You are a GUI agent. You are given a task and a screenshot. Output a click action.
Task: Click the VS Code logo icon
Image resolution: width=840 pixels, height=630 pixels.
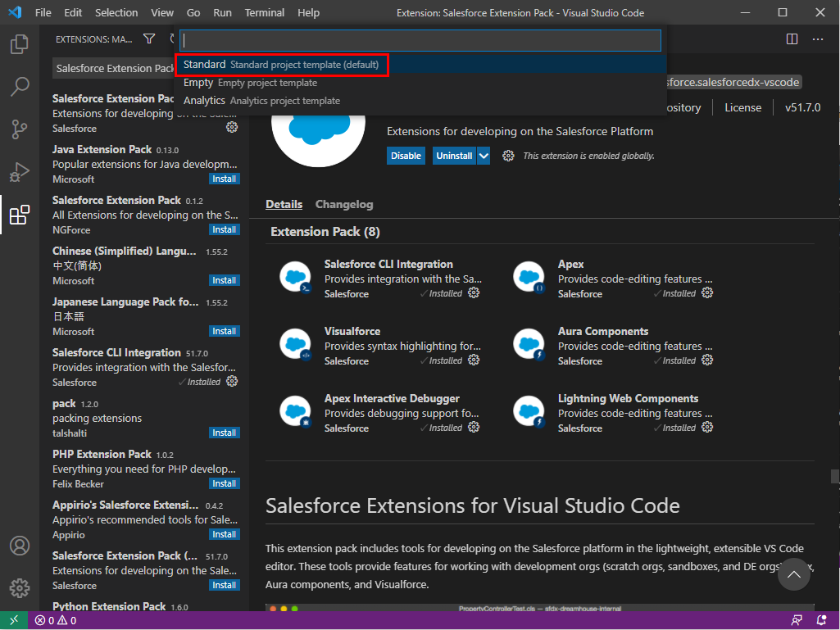pos(15,12)
